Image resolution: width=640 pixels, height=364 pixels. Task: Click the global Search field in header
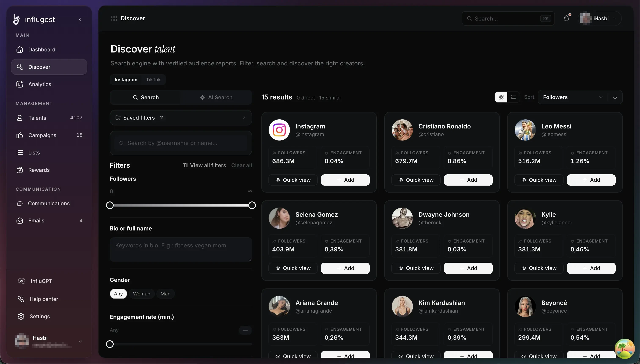click(x=508, y=18)
